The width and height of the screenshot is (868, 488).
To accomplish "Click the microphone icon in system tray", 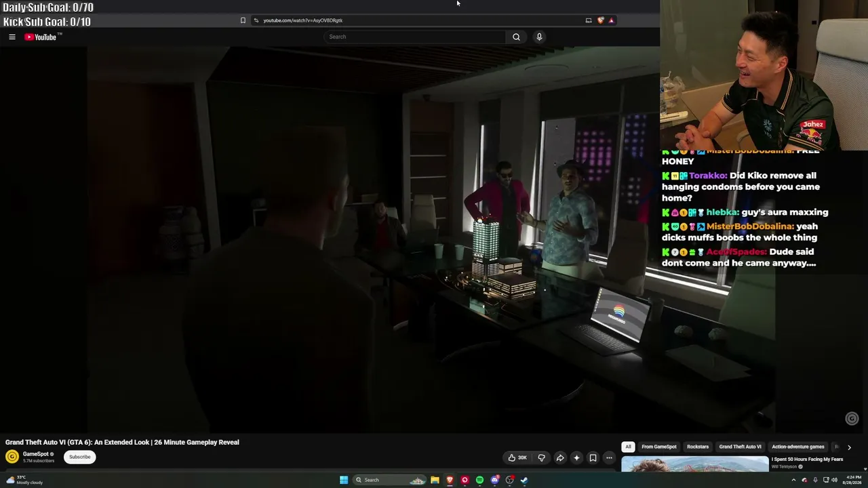I will (815, 480).
